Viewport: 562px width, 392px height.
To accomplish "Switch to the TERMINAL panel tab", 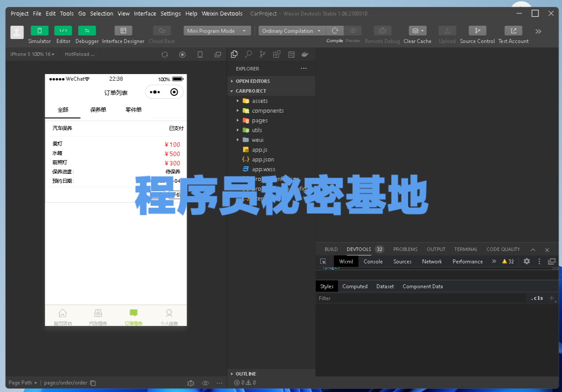I will (466, 249).
